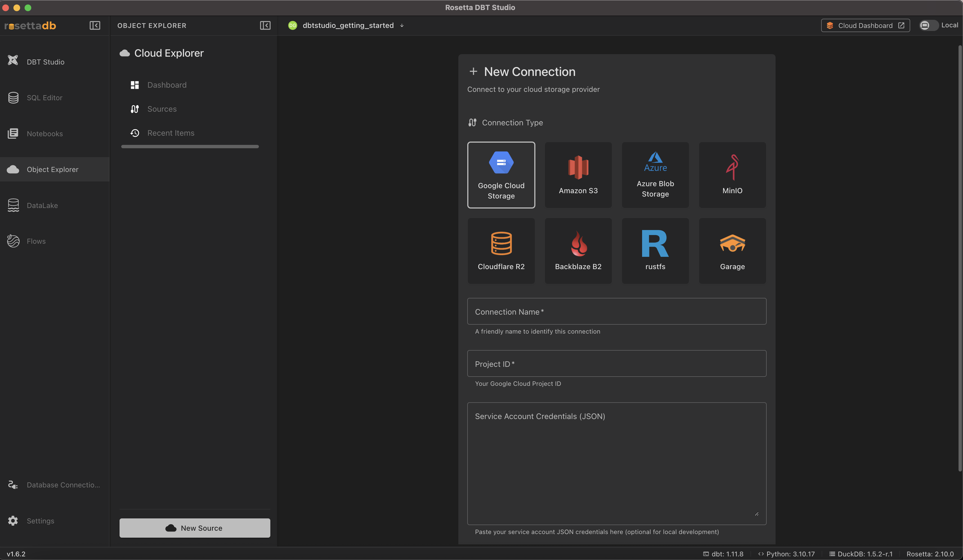The height and width of the screenshot is (560, 963).
Task: Click the Cloud Explorer horizontal scrollbar
Action: click(190, 147)
